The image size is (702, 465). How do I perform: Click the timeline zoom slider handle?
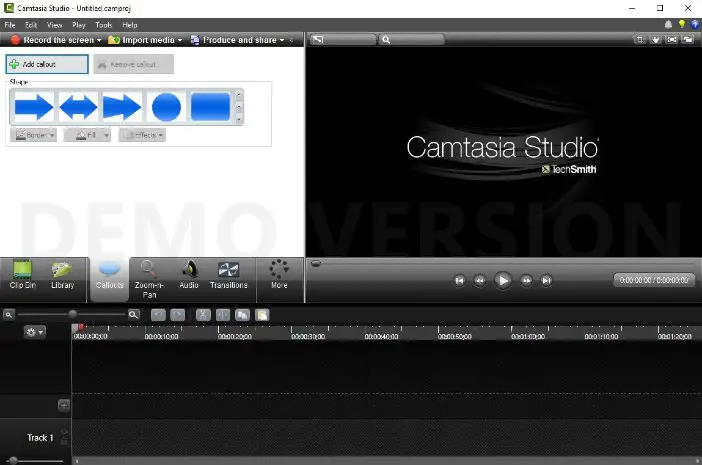tap(73, 315)
